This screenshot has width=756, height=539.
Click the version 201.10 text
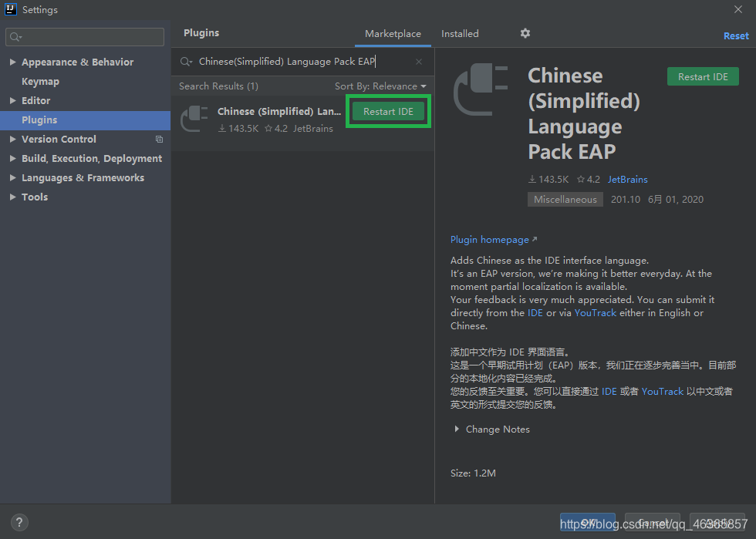coord(626,200)
